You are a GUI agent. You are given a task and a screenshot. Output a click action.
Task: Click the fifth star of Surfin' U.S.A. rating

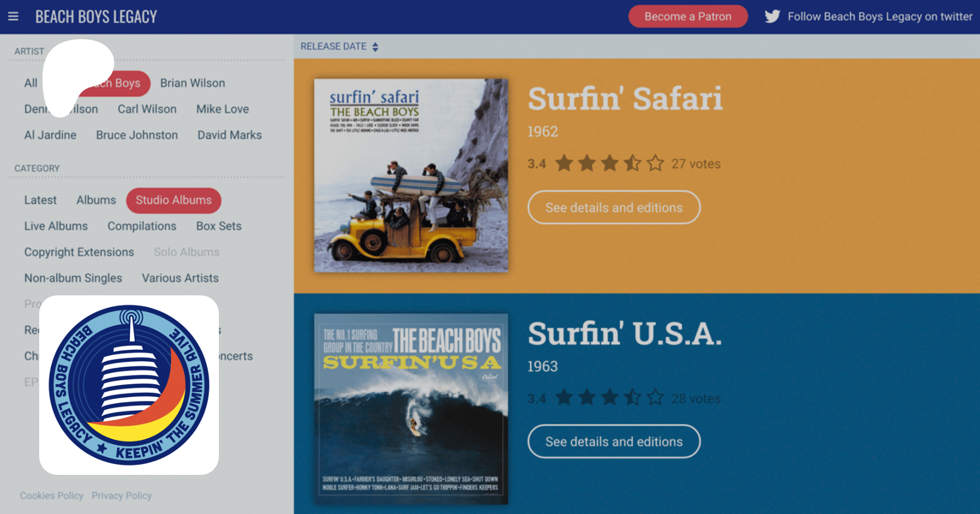pyautogui.click(x=656, y=398)
